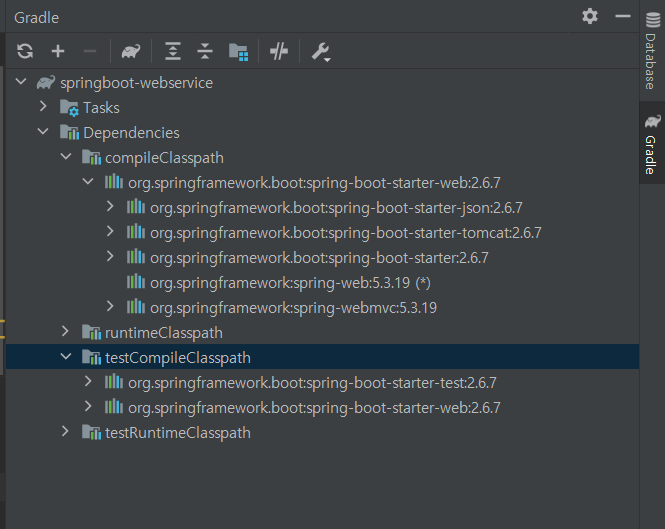Image resolution: width=665 pixels, height=529 pixels.
Task: Expand the testRuntimeClasspath node
Action: [x=65, y=431]
